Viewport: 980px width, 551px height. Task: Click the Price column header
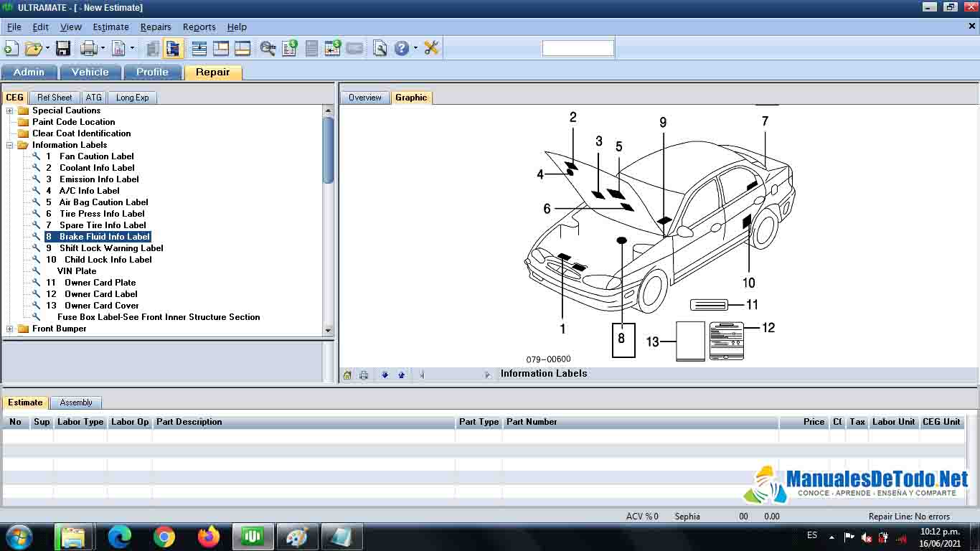[x=804, y=422]
